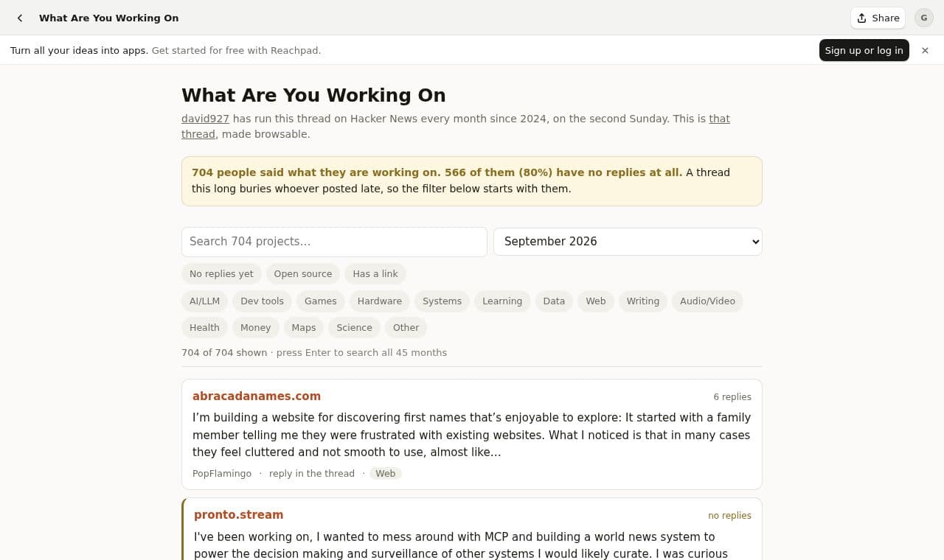Image resolution: width=944 pixels, height=560 pixels.
Task: Click the Web tag on abracadanames card
Action: coord(386,474)
